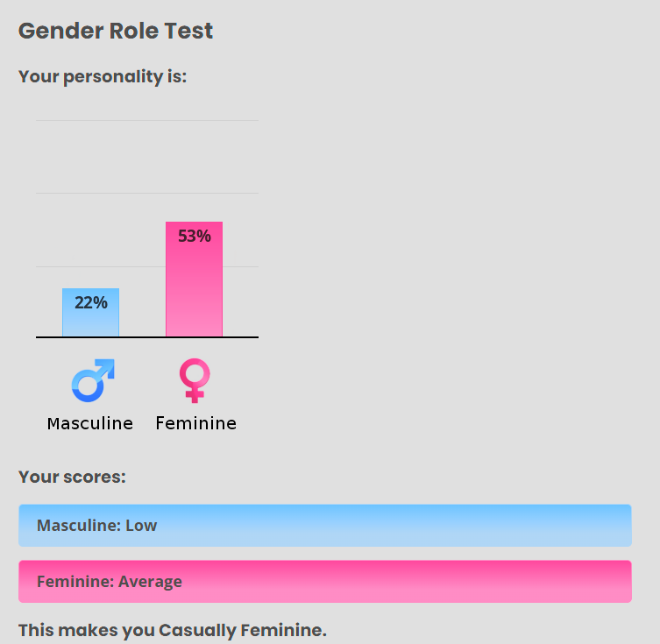The image size is (660, 644).
Task: Click the word "Average" in pink banner
Action: click(150, 581)
